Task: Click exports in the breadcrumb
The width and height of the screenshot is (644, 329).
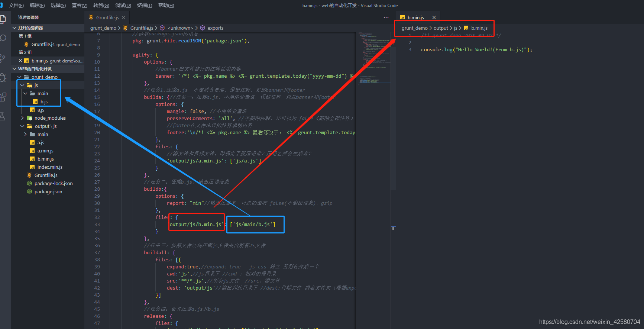Action: pos(216,28)
